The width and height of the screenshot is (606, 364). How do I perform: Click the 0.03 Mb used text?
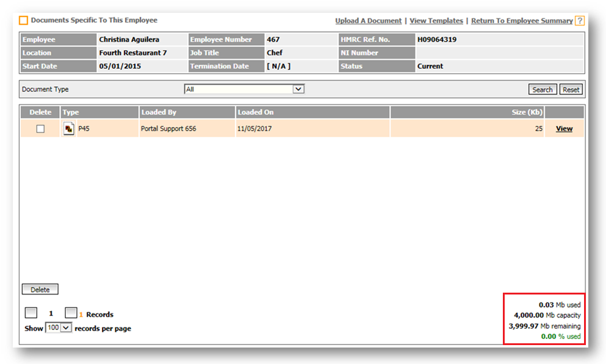pyautogui.click(x=560, y=305)
